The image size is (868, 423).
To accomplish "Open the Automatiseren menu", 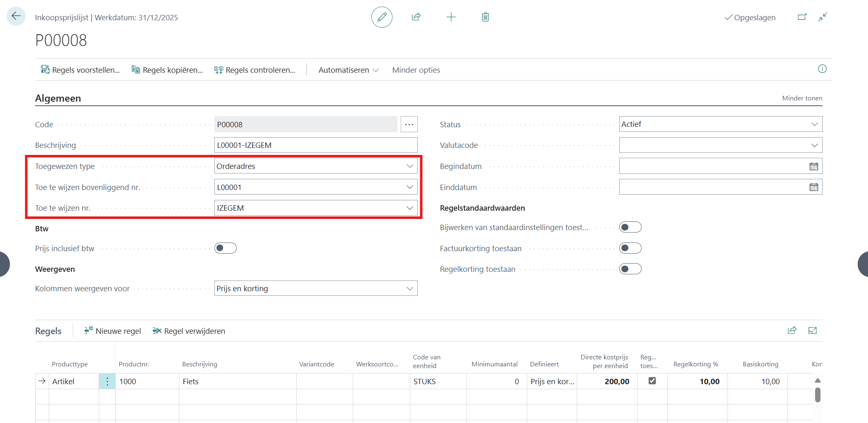I will click(348, 70).
